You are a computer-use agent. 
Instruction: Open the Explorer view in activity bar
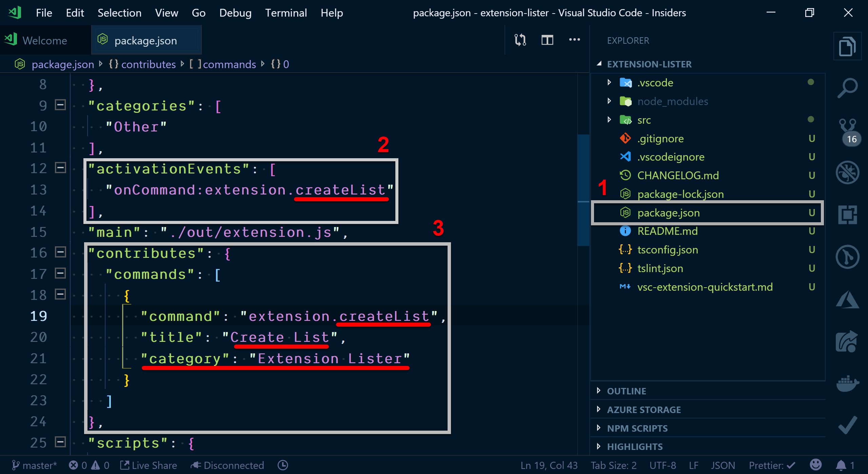point(847,46)
